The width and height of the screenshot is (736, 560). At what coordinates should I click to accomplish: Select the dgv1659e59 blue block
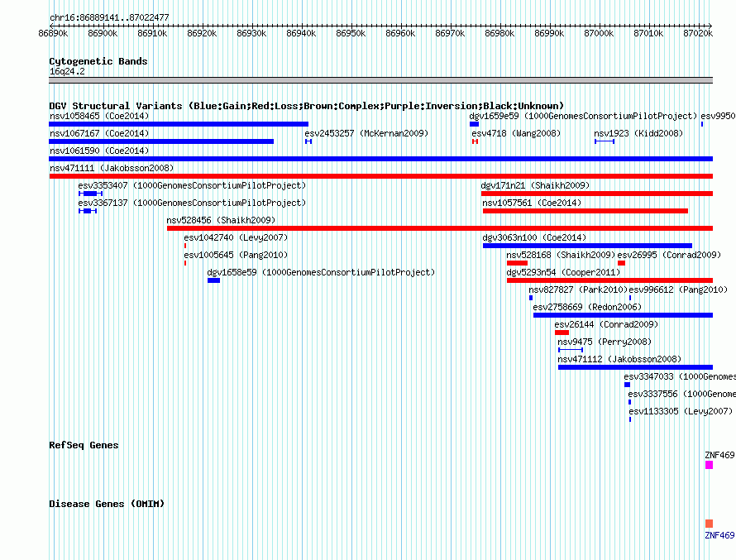pos(474,124)
